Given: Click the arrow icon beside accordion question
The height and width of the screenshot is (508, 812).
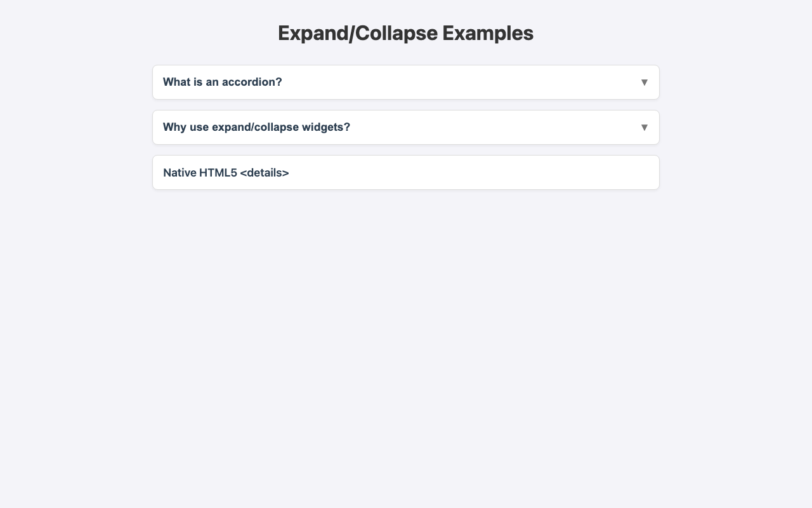Looking at the screenshot, I should 644,83.
